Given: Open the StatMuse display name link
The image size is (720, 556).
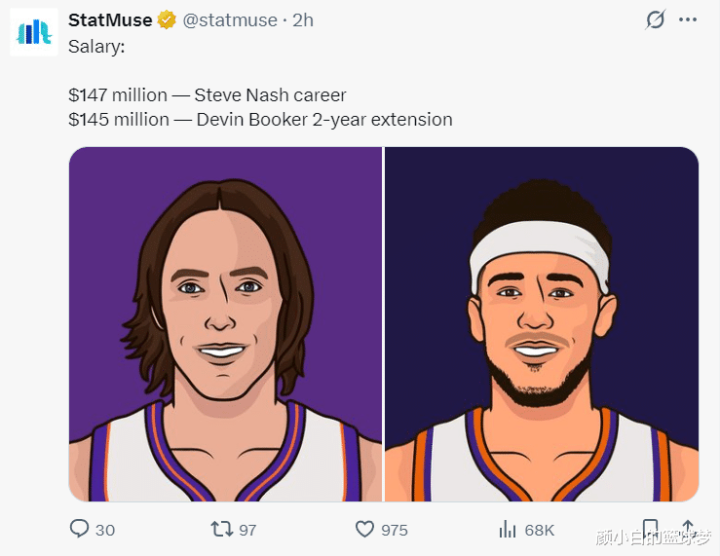Looking at the screenshot, I should pyautogui.click(x=110, y=20).
